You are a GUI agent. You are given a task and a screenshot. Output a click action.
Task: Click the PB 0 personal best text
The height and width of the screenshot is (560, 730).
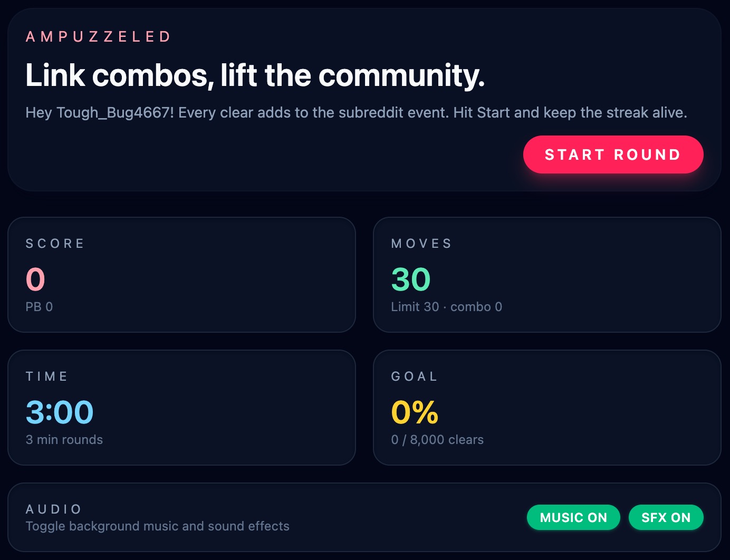pyautogui.click(x=39, y=306)
